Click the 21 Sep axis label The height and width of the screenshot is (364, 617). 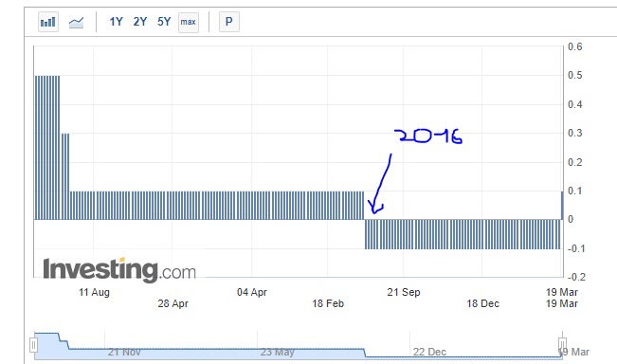tap(404, 292)
